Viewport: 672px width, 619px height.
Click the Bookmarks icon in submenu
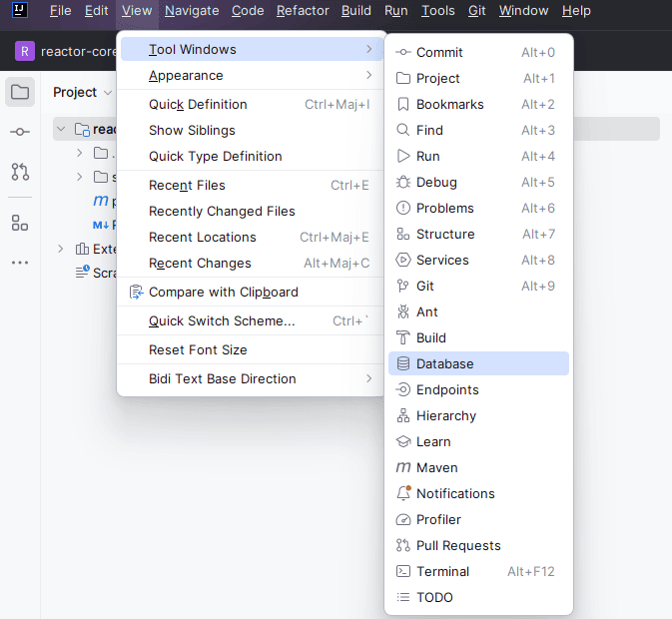402,104
